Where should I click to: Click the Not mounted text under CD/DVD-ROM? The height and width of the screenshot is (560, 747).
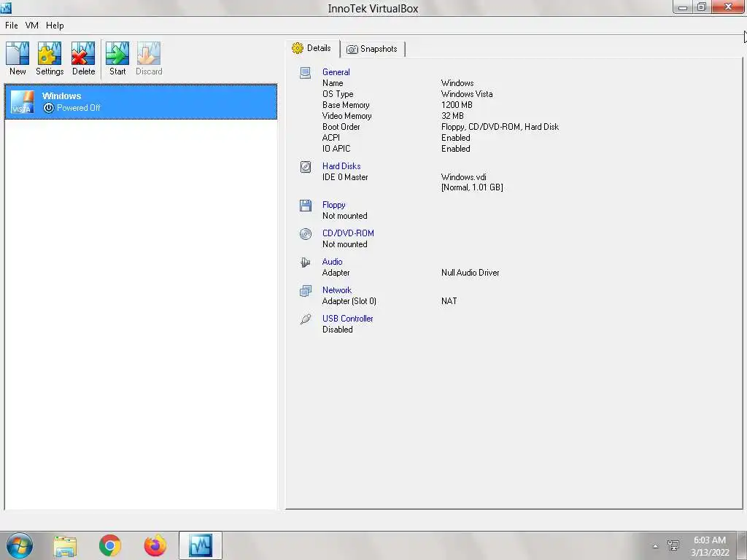[x=344, y=244]
